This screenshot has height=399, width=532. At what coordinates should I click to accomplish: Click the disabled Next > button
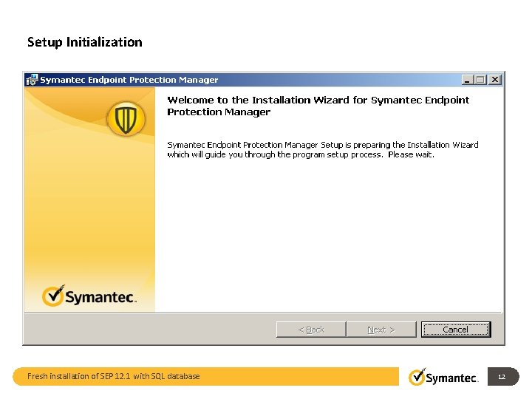point(381,330)
